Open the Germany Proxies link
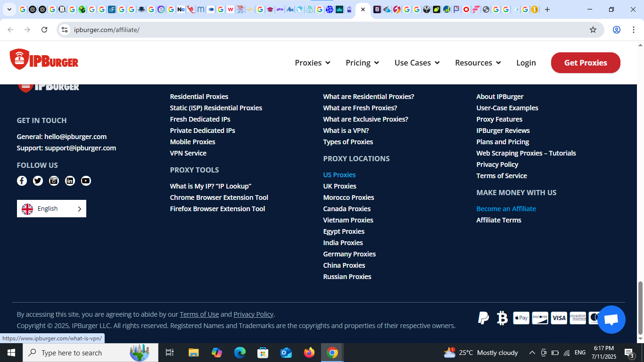 (x=349, y=254)
